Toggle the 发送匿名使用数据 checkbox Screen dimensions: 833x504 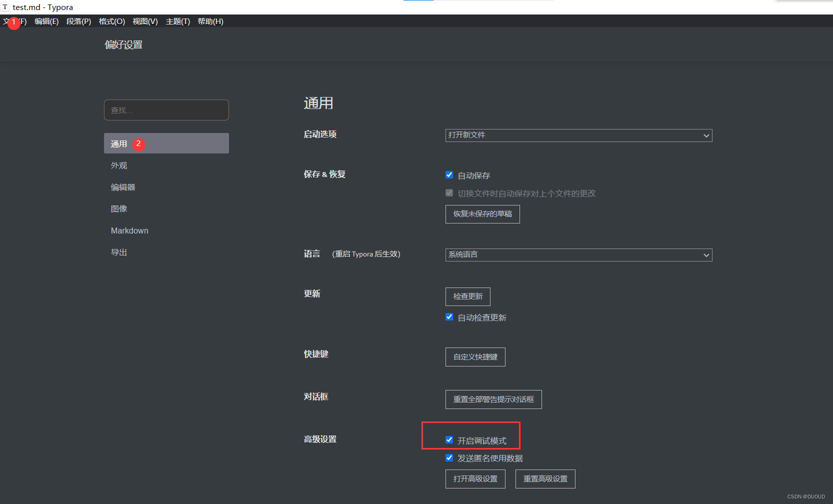pyautogui.click(x=449, y=458)
